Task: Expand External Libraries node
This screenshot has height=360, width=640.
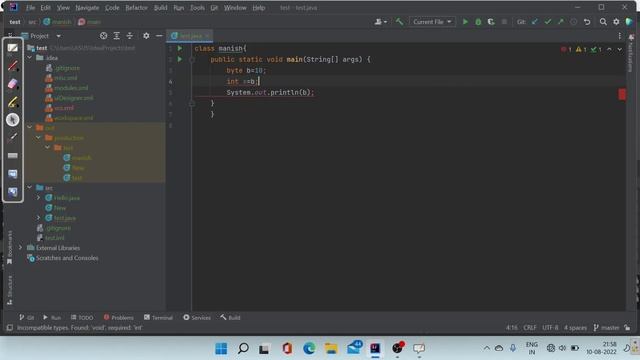Action: [20, 247]
